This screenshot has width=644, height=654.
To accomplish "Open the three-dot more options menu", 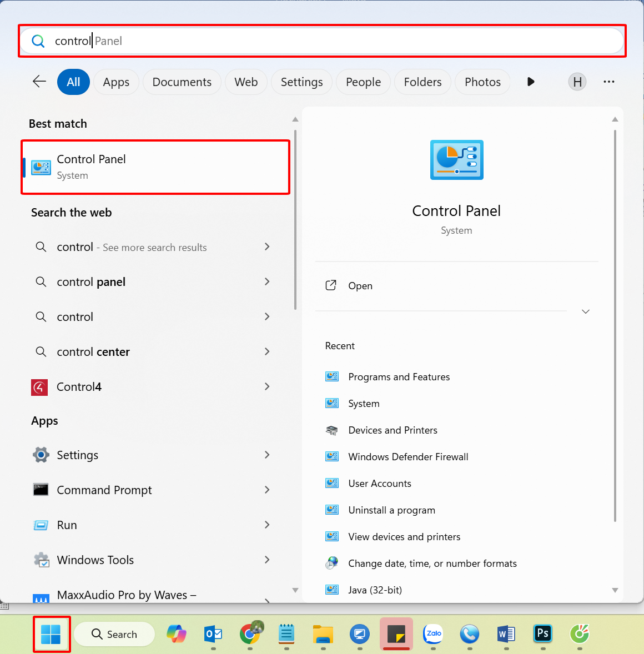I will (609, 82).
